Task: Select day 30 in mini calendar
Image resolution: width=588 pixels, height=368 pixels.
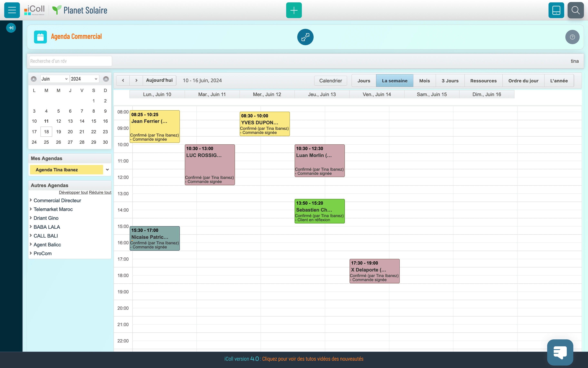Action: coord(105,142)
